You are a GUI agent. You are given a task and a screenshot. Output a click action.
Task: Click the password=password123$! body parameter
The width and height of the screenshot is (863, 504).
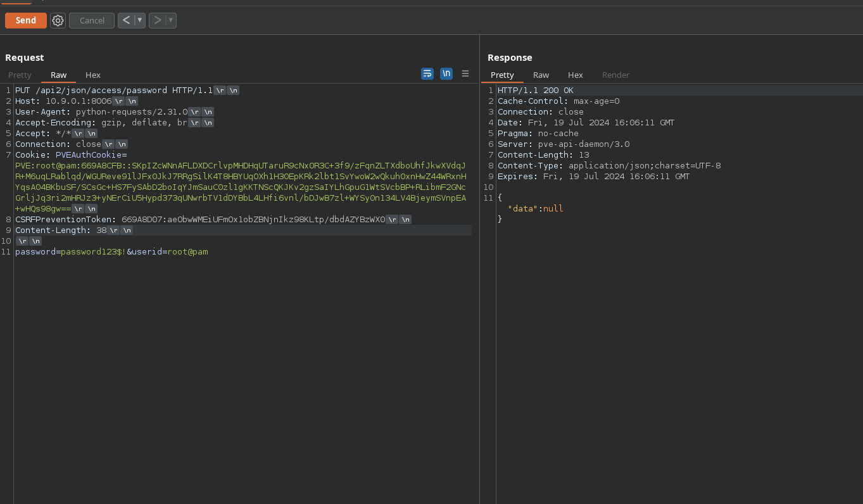(x=70, y=252)
